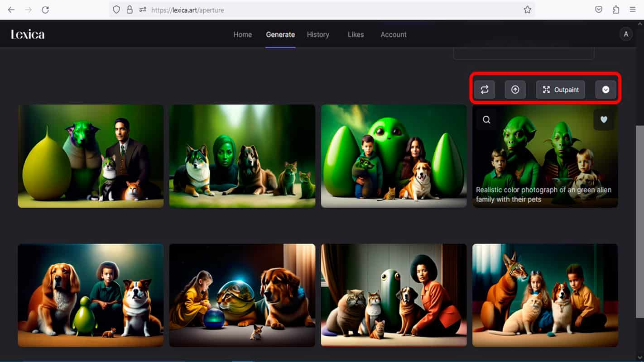The image size is (644, 362).
Task: Click the browser forward arrow
Action: coord(28,10)
